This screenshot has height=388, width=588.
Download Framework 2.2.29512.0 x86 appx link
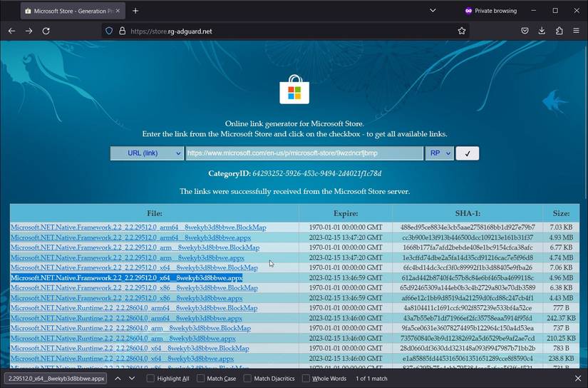pyautogui.click(x=127, y=298)
